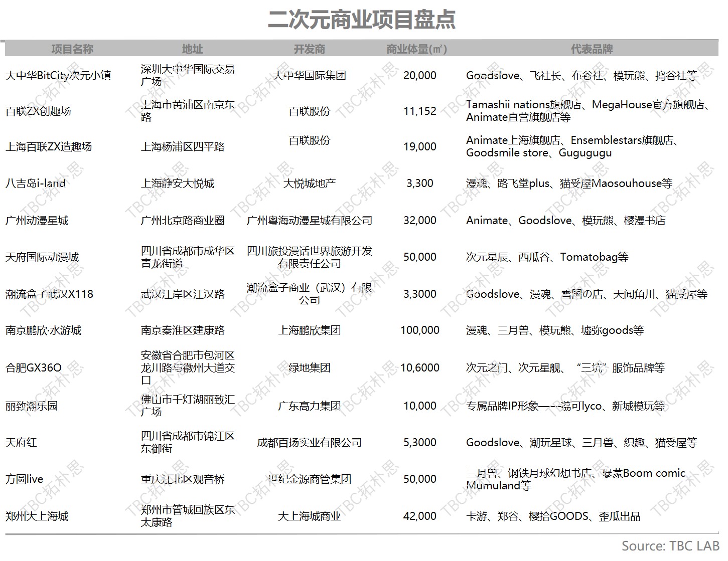Click developer 大中华国际集团
The image size is (728, 561).
click(310, 76)
